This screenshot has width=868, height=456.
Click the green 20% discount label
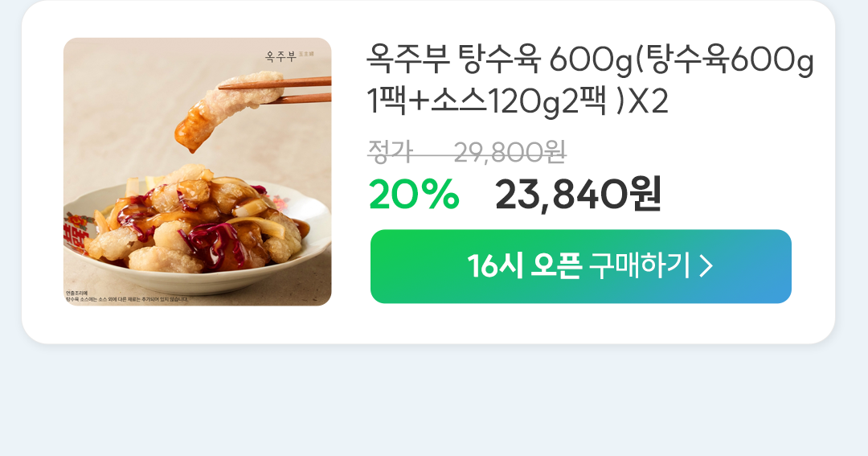point(414,195)
